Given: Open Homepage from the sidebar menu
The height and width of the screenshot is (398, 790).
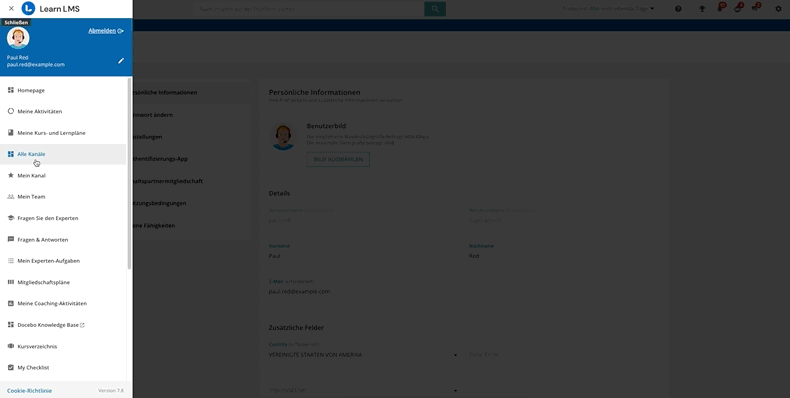Looking at the screenshot, I should 63,90.
